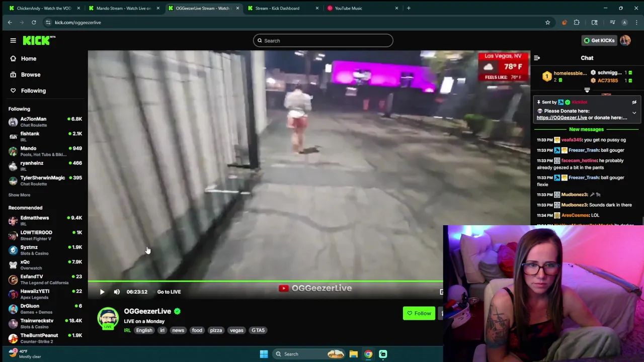Open Trainwreckstv recommended channel

[x=45, y=323]
